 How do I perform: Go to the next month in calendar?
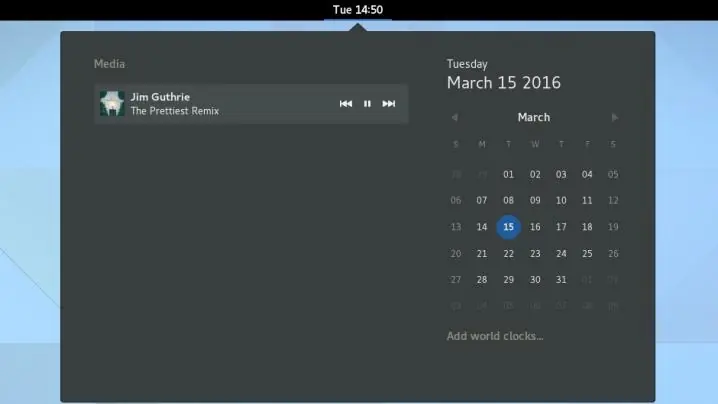click(x=615, y=118)
